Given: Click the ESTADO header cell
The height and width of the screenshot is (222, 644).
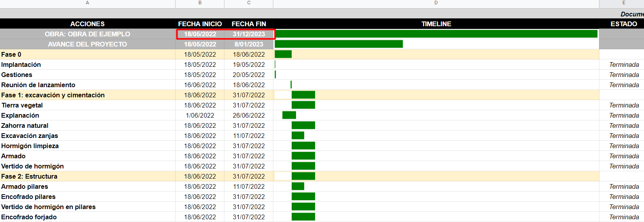Looking at the screenshot, I should pyautogui.click(x=624, y=24).
